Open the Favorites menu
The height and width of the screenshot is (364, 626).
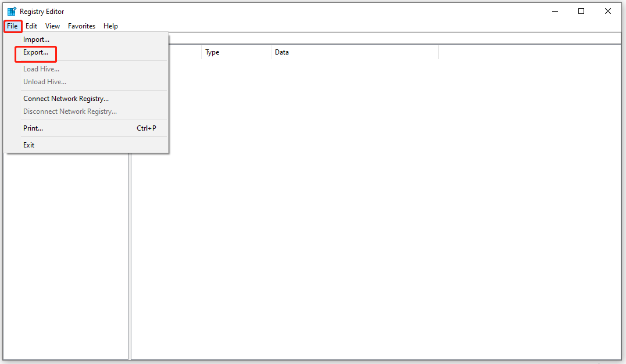(x=81, y=26)
